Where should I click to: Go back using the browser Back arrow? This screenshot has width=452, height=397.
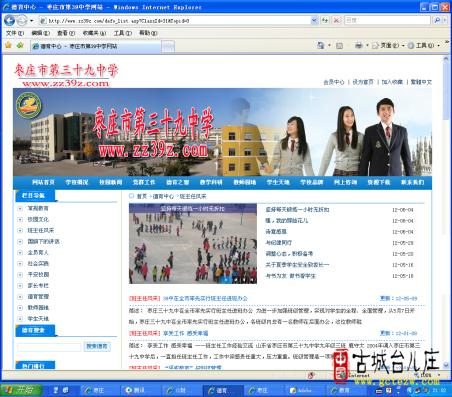[9, 21]
